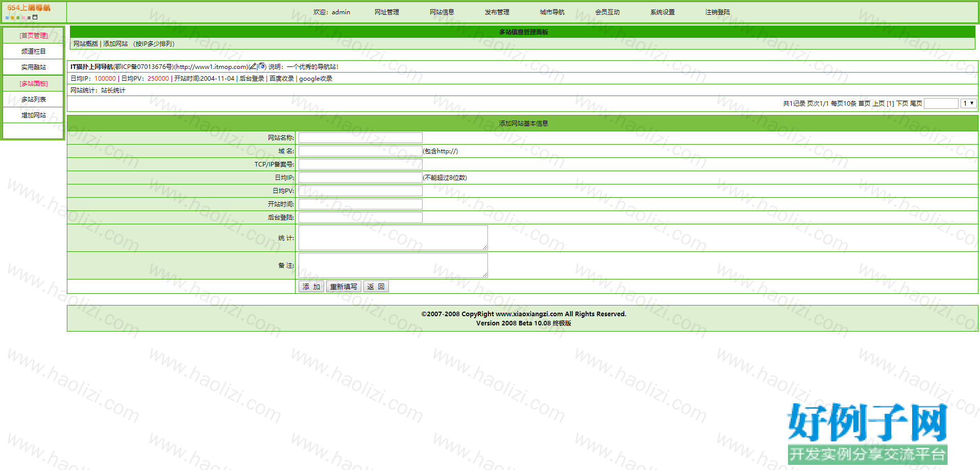Click the TCP/IP备案号 input field

(360, 165)
